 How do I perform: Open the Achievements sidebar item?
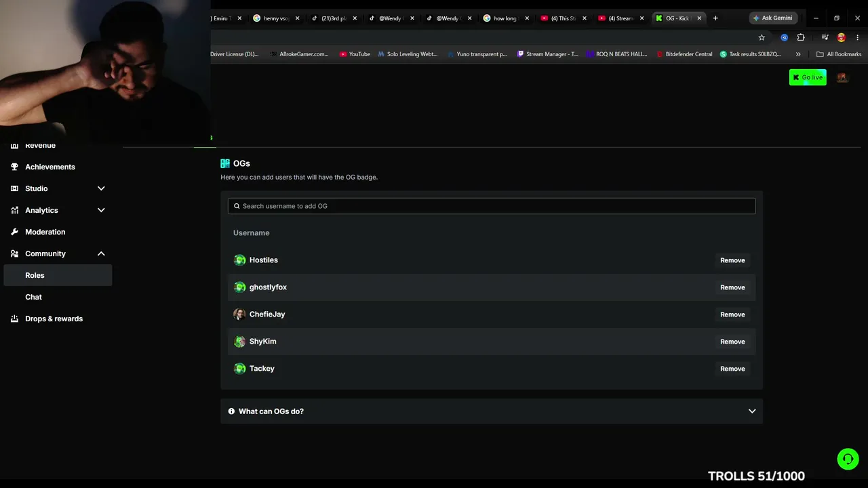point(58,167)
